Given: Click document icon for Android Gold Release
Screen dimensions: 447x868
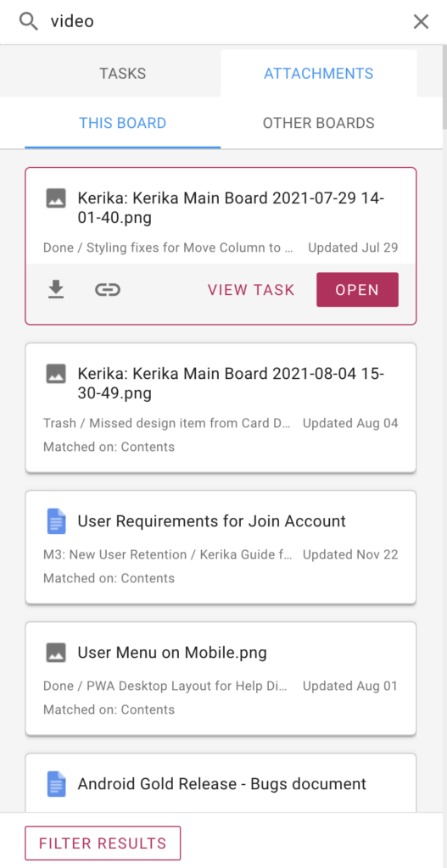Looking at the screenshot, I should (56, 784).
